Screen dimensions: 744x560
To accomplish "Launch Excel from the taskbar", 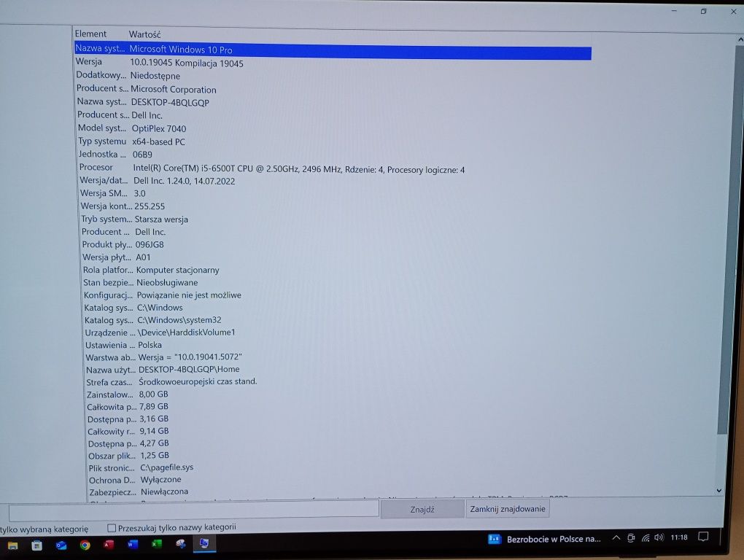I will [x=157, y=544].
